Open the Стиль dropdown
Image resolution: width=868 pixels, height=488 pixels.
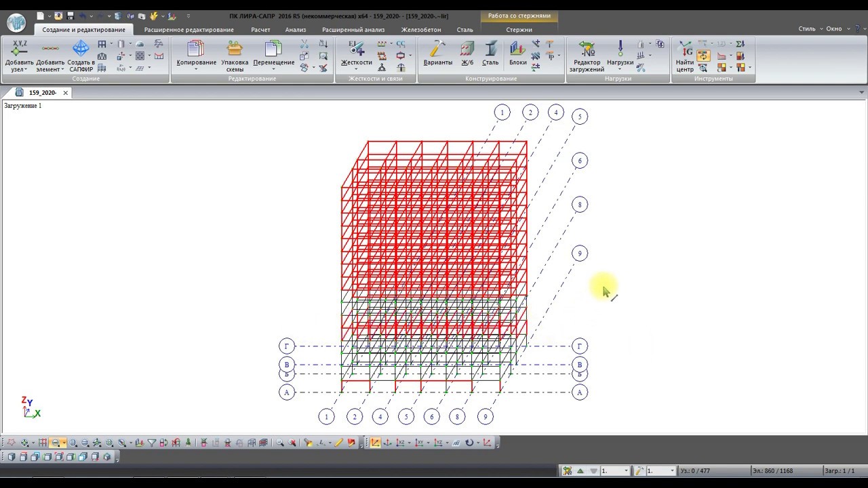tap(810, 29)
